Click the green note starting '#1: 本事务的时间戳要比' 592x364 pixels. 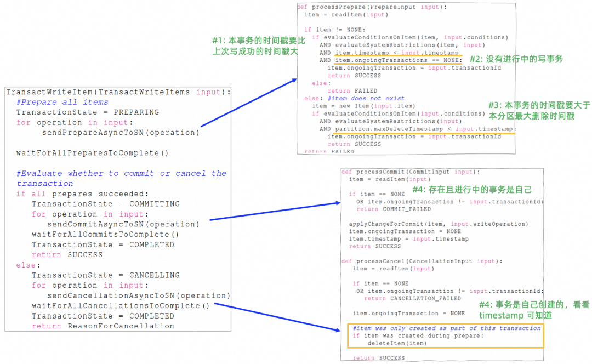259,46
